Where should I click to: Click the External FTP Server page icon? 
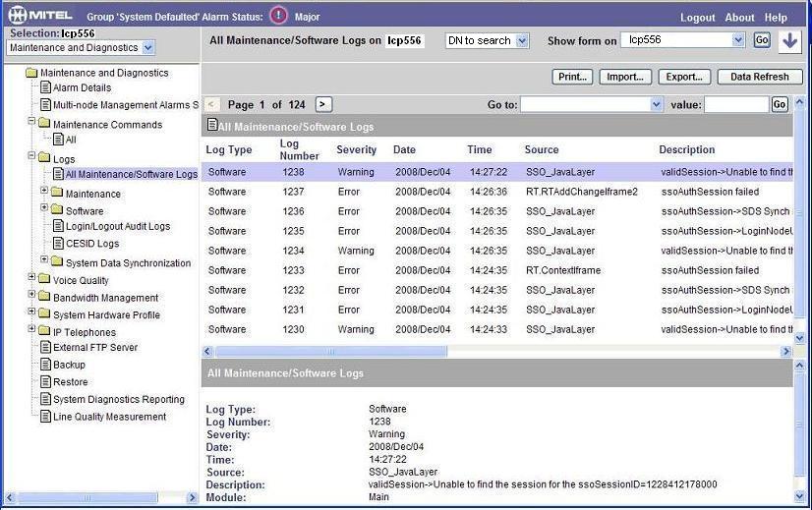[45, 346]
